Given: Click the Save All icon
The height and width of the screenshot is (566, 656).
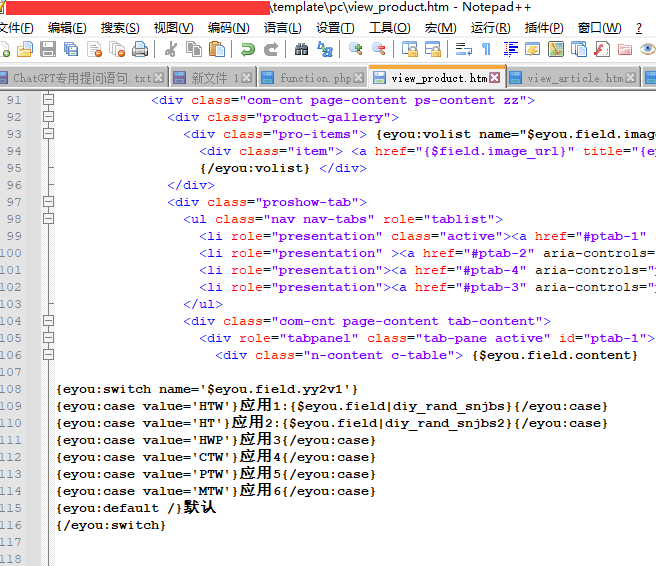Looking at the screenshot, I should pyautogui.click(x=71, y=49).
